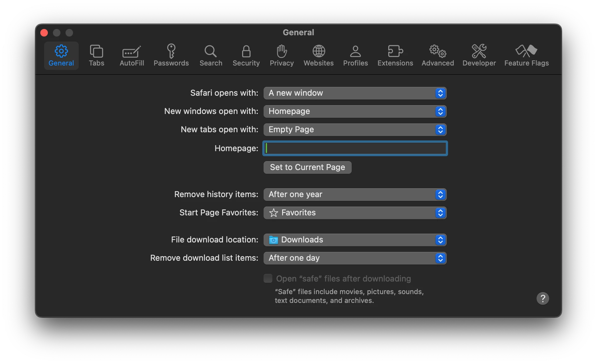Open the General settings gear icon
The width and height of the screenshot is (597, 364).
pyautogui.click(x=61, y=51)
